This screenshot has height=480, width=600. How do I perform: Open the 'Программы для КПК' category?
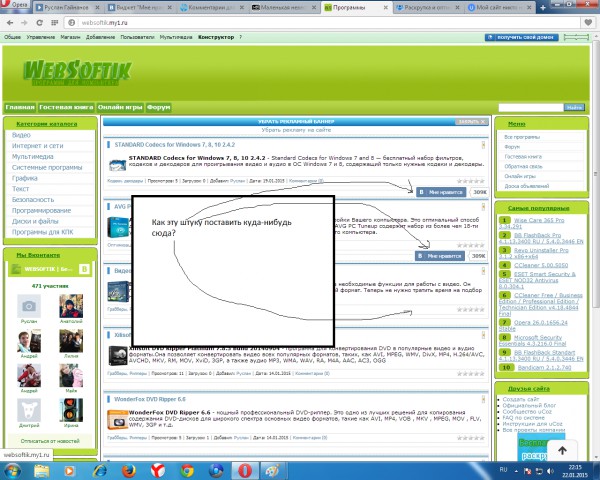pyautogui.click(x=42, y=232)
